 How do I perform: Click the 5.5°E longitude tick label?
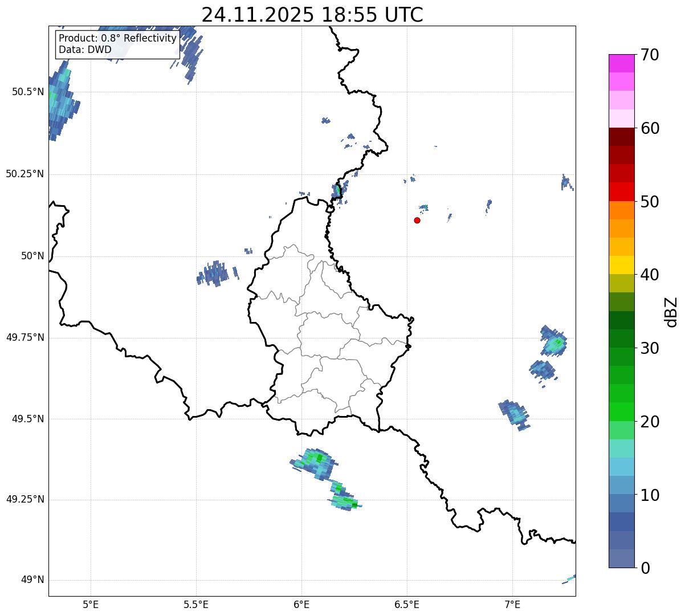(196, 604)
